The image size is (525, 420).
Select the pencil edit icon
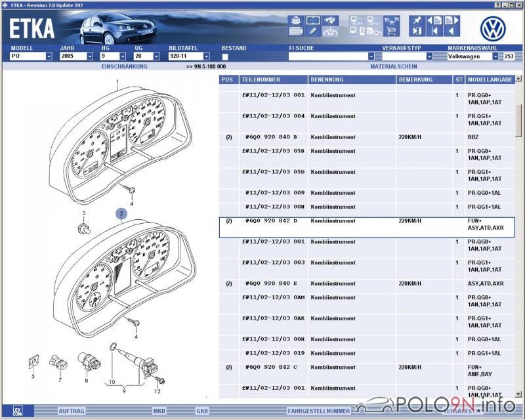pos(313,31)
